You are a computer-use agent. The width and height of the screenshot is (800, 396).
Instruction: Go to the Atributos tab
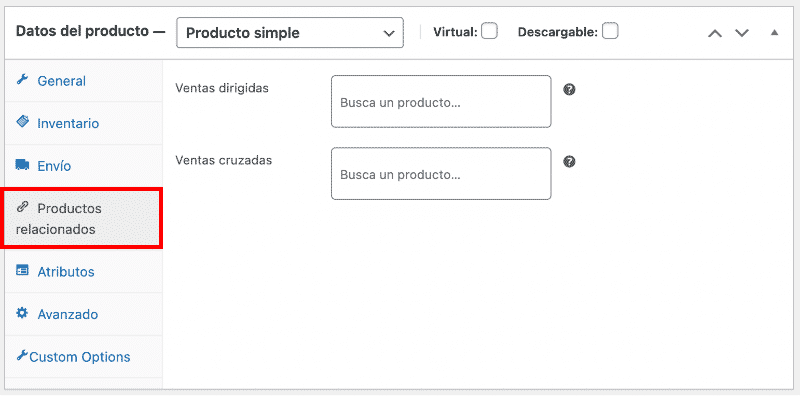[x=83, y=271]
